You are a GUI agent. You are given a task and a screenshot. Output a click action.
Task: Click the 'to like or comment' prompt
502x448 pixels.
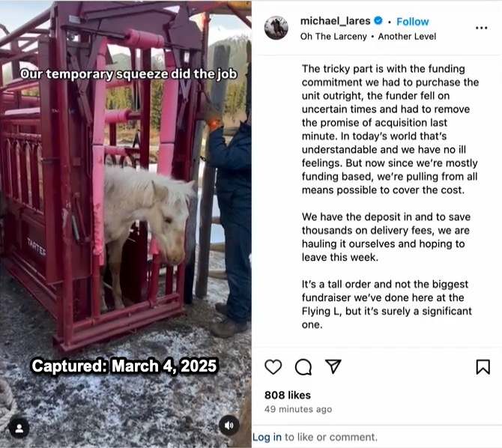click(x=331, y=437)
